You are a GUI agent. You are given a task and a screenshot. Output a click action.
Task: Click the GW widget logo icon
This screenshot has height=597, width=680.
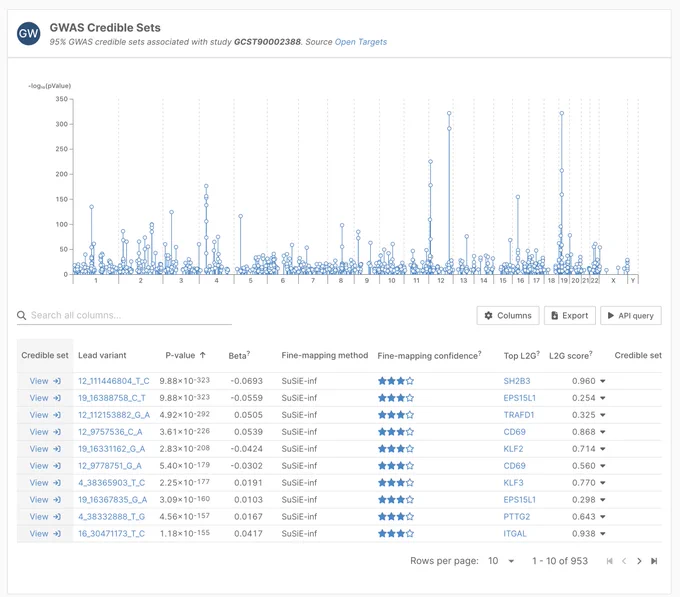pos(29,33)
